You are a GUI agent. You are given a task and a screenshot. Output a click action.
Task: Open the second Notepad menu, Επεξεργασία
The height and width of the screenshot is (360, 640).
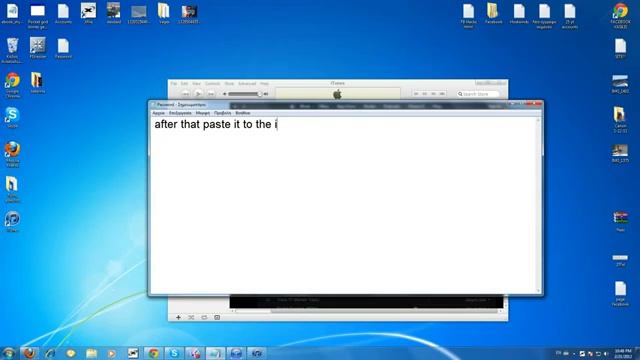pyautogui.click(x=180, y=113)
